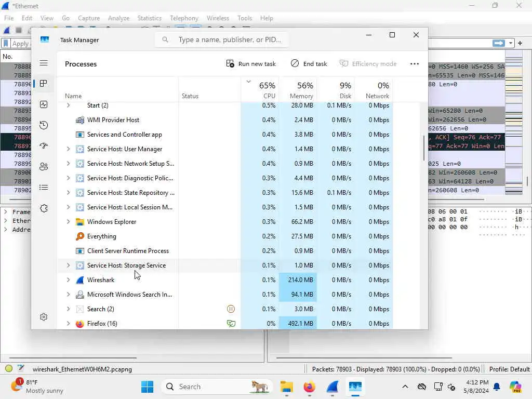
Task: Expand Start (2) process group
Action: click(68, 105)
